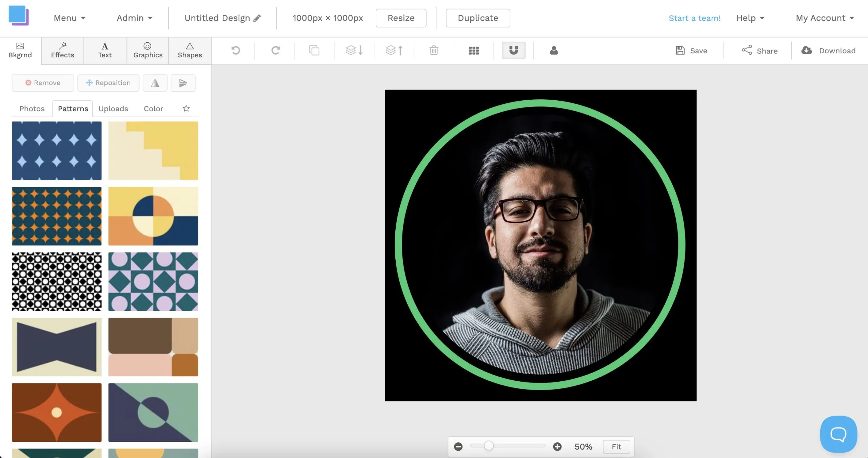
Task: Switch to the Photos tab
Action: coord(32,108)
